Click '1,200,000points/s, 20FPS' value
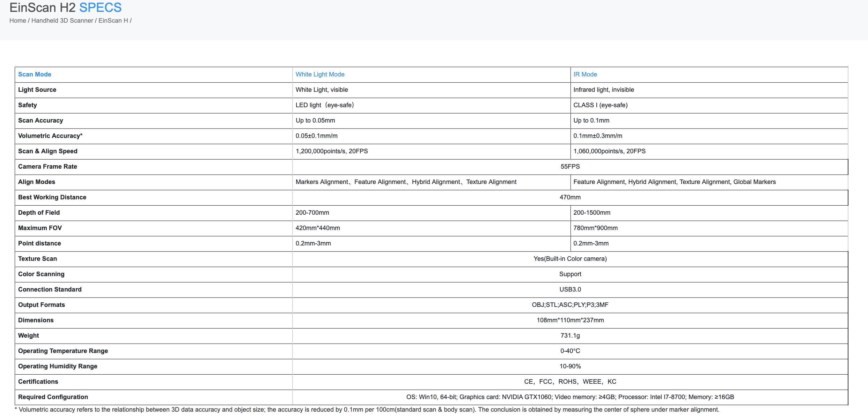Image resolution: width=868 pixels, height=419 pixels. [332, 151]
